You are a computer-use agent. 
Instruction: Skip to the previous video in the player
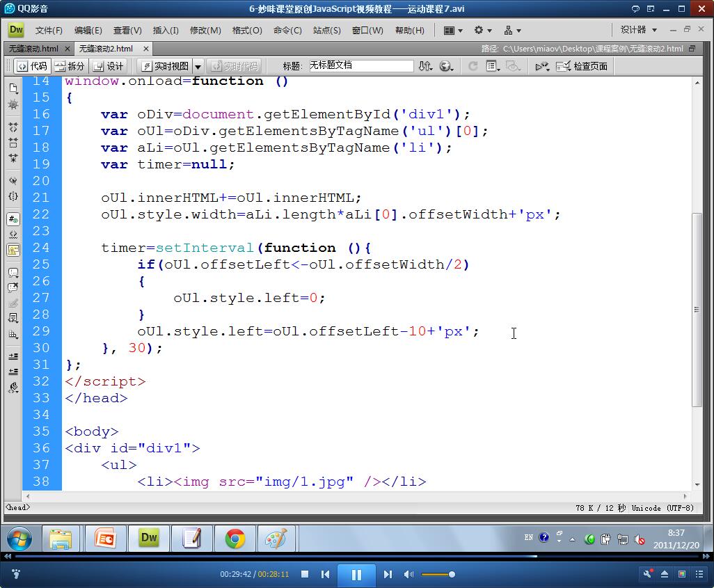325,574
